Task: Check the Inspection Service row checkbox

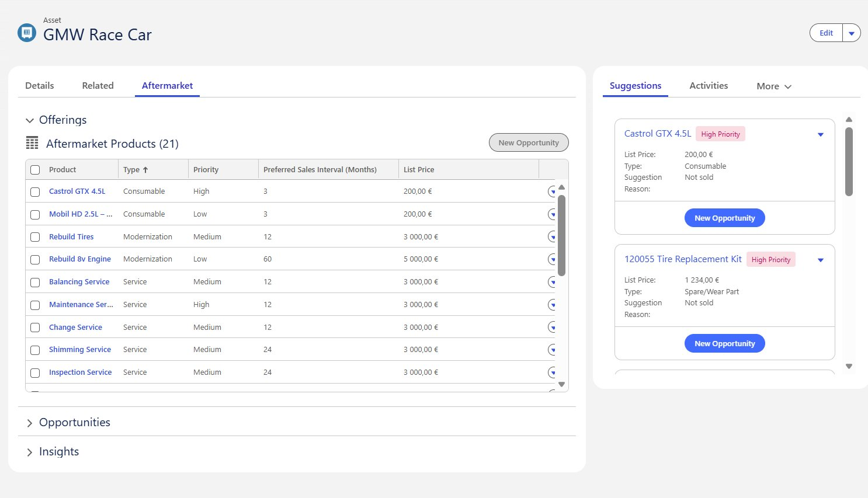Action: tap(35, 373)
